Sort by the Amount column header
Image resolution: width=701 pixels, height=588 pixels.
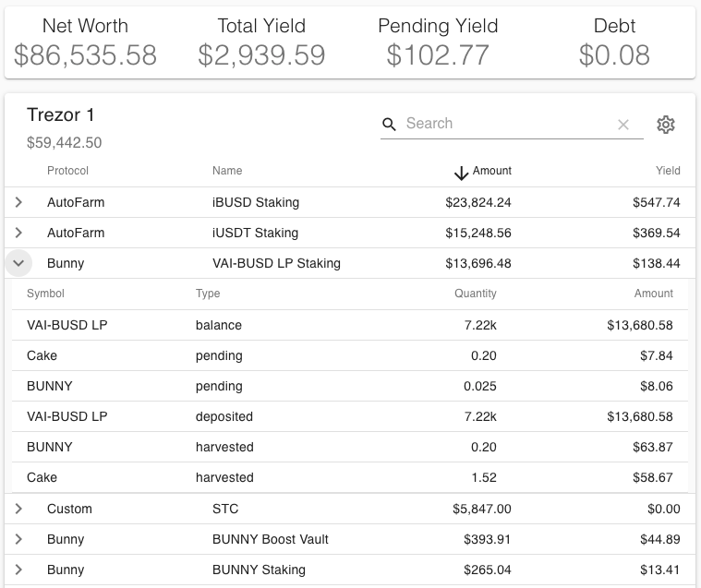[x=491, y=171]
